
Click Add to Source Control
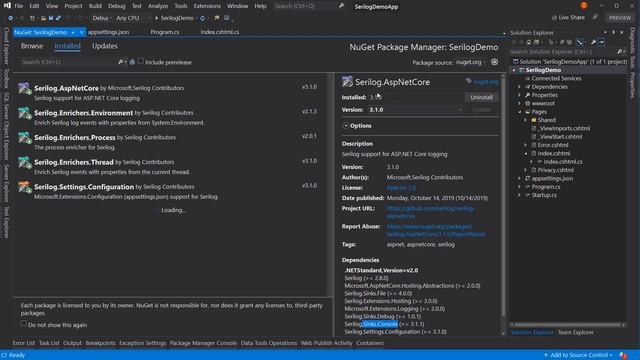(578, 355)
